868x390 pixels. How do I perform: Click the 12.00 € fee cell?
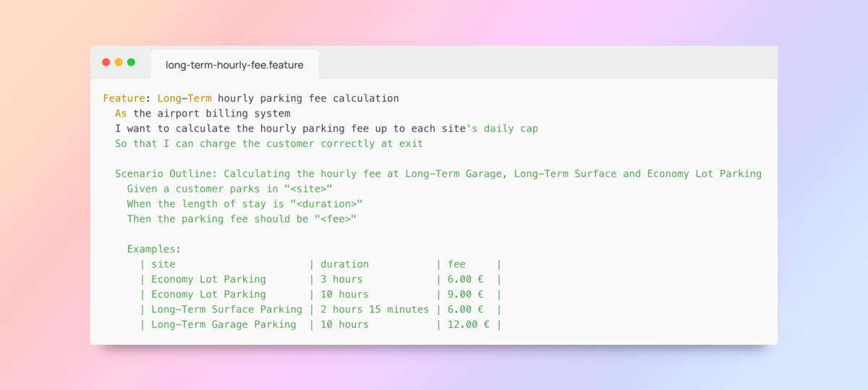coord(469,325)
